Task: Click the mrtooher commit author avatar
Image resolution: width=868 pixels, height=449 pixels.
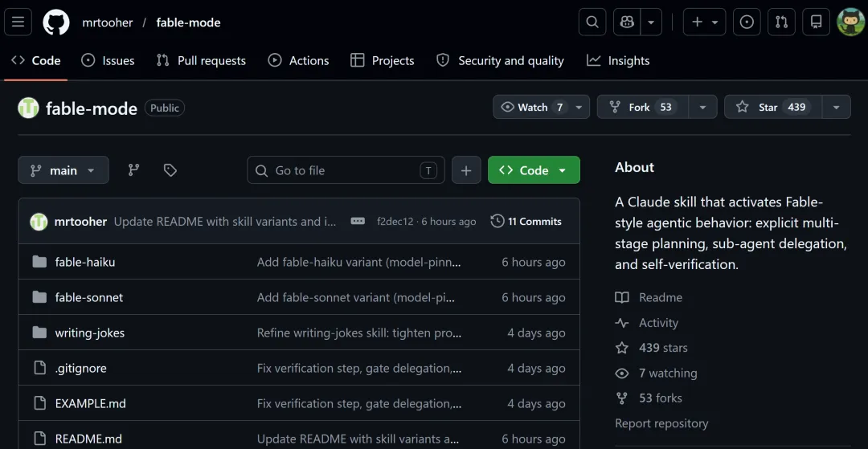Action: click(x=39, y=222)
